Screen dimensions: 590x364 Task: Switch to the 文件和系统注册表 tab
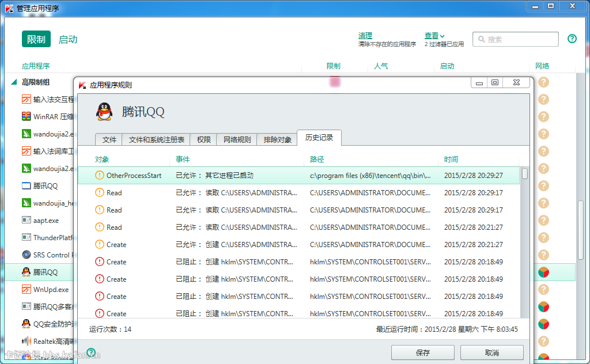[x=157, y=139]
